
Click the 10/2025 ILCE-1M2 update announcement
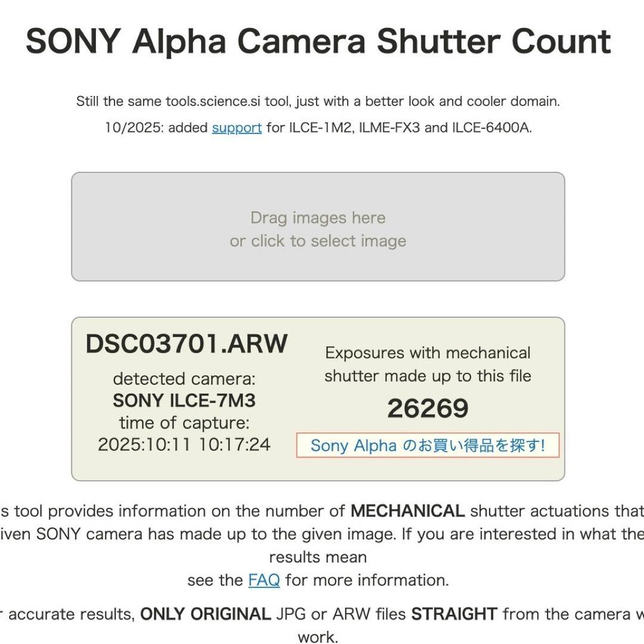[x=319, y=128]
